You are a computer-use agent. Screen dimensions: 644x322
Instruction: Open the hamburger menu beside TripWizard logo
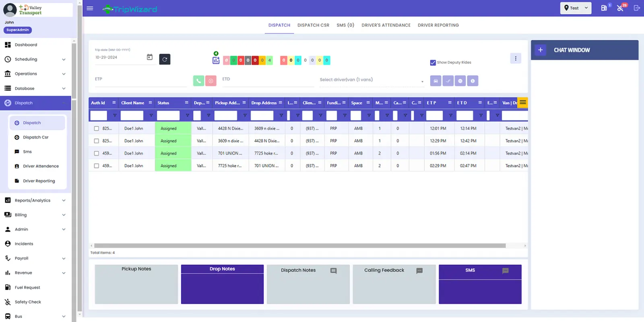click(90, 8)
